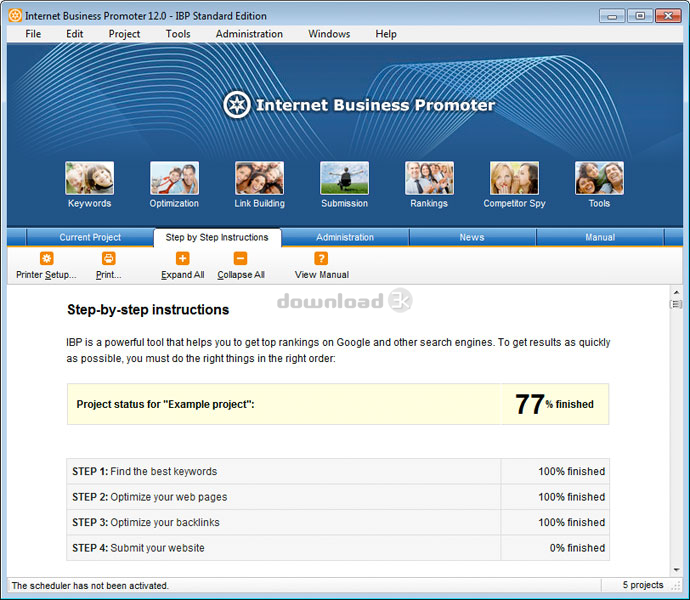This screenshot has height=600, width=690.
Task: Open the Keywords module icon
Action: (89, 178)
